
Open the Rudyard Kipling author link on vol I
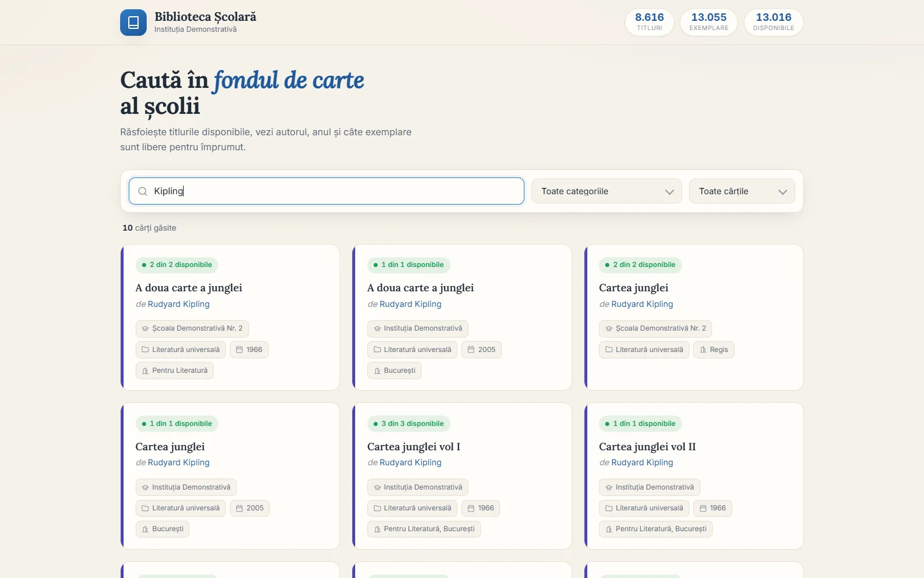pos(410,462)
